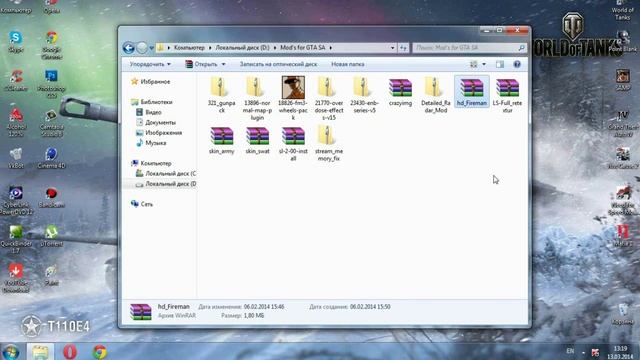Screen dimensions: 640x360
Task: Create a Новая папка
Action: click(x=348, y=64)
